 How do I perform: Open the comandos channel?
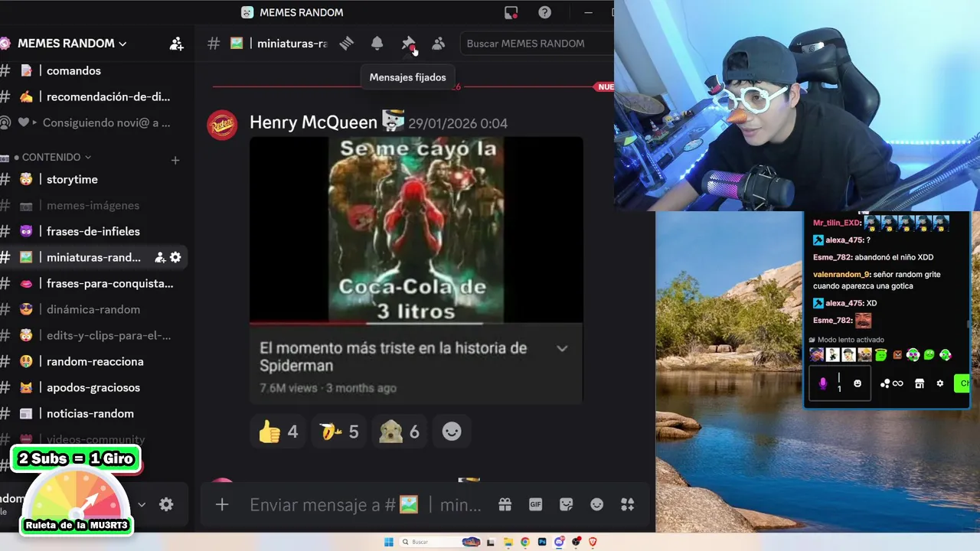point(73,71)
